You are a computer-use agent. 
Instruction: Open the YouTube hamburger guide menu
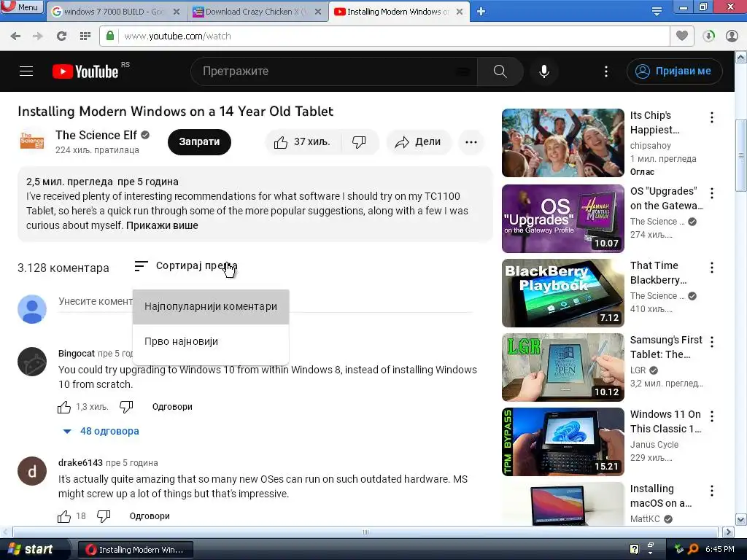tap(26, 71)
